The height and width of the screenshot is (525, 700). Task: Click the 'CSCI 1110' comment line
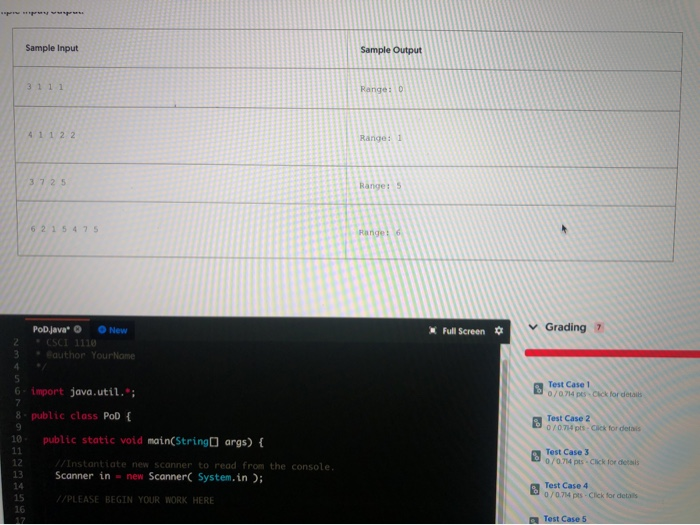66,343
